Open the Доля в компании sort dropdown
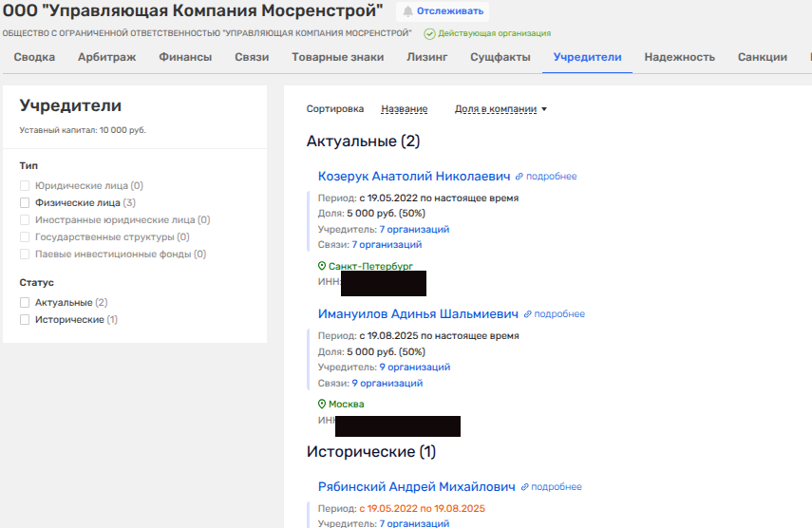812x528 pixels. pos(500,109)
